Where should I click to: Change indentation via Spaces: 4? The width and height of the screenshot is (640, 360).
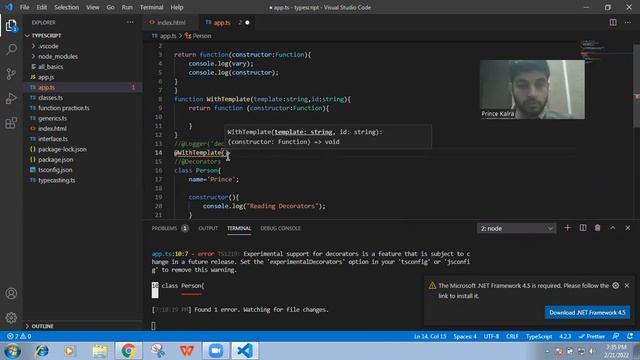point(465,336)
